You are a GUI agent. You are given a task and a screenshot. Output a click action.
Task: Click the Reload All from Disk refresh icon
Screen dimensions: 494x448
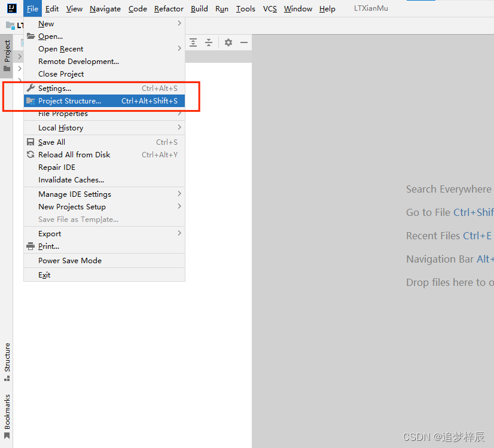coord(31,154)
